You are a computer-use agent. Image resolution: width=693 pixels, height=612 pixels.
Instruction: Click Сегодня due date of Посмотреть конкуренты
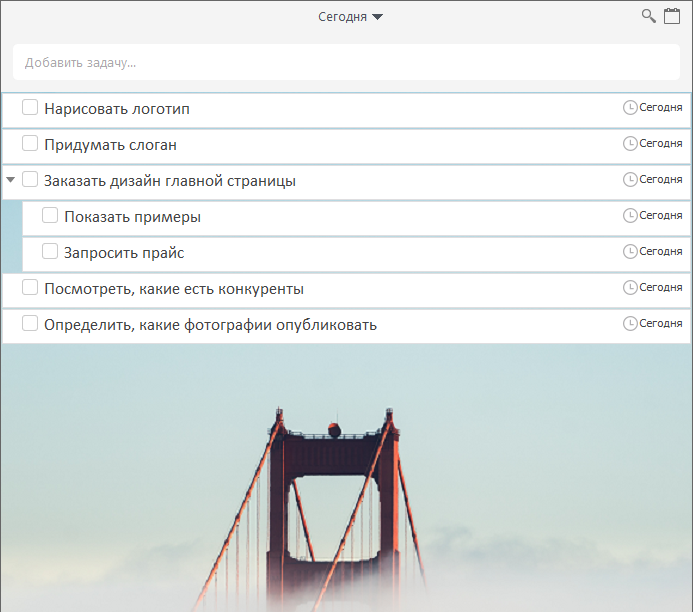(661, 288)
